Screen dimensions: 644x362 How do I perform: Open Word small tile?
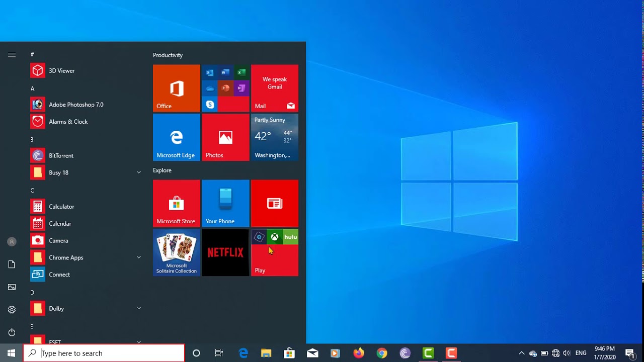click(x=225, y=72)
